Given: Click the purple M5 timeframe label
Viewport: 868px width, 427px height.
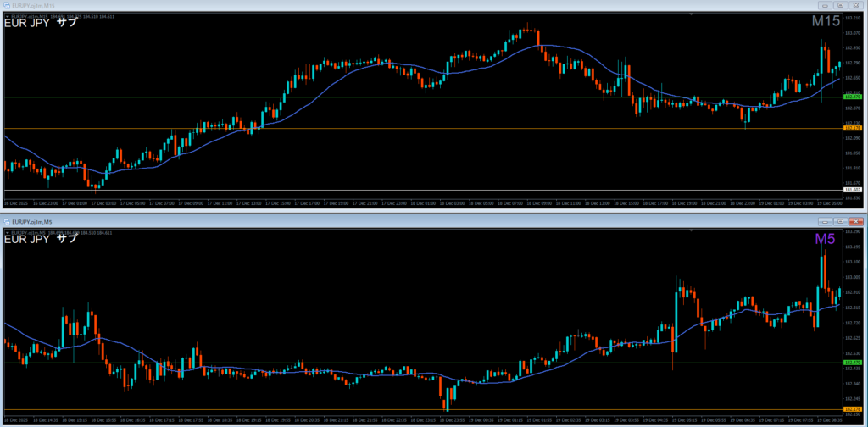Looking at the screenshot, I should click(825, 239).
